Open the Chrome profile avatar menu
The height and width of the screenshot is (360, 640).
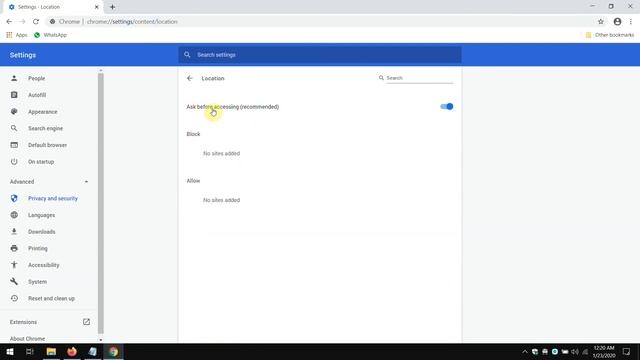pos(617,22)
